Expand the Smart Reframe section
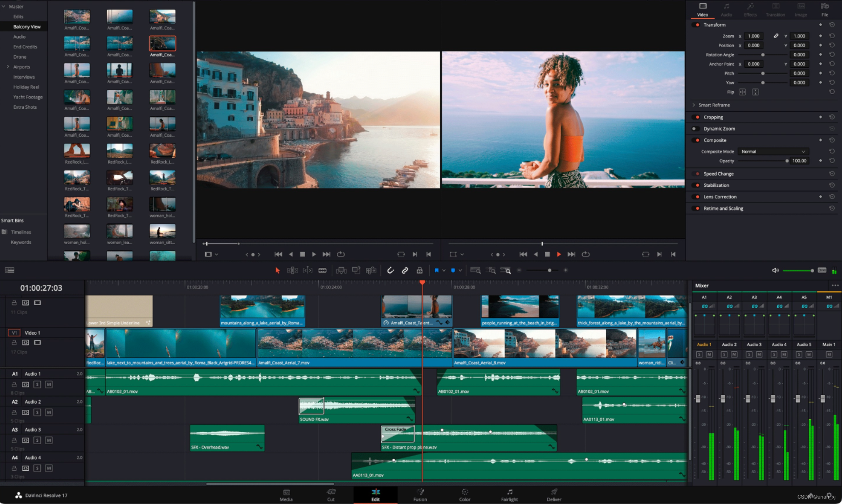842x504 pixels. [694, 105]
